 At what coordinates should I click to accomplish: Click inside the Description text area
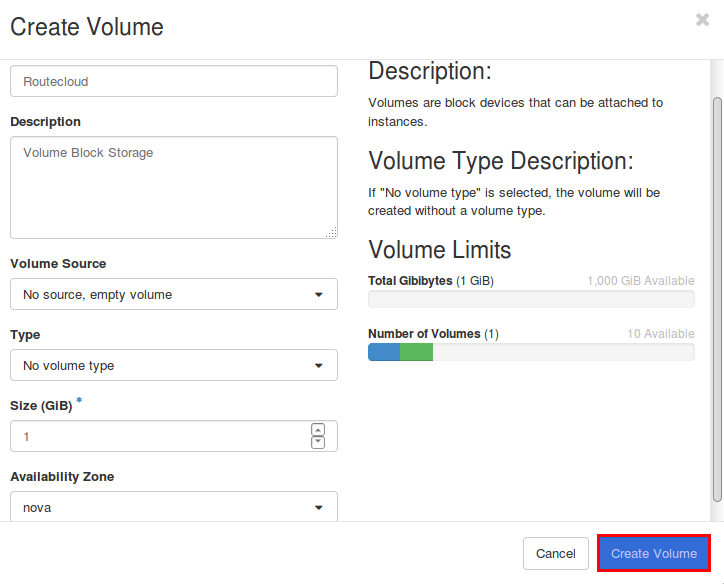pos(174,187)
